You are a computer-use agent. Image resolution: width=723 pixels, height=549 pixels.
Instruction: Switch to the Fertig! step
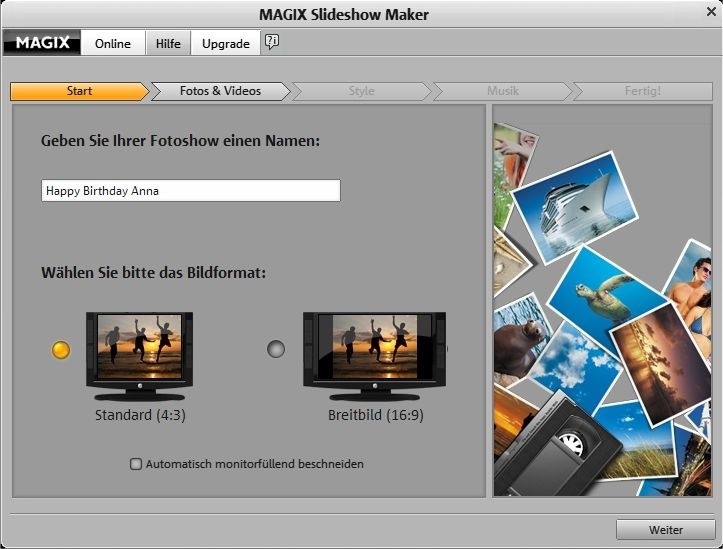[x=643, y=91]
